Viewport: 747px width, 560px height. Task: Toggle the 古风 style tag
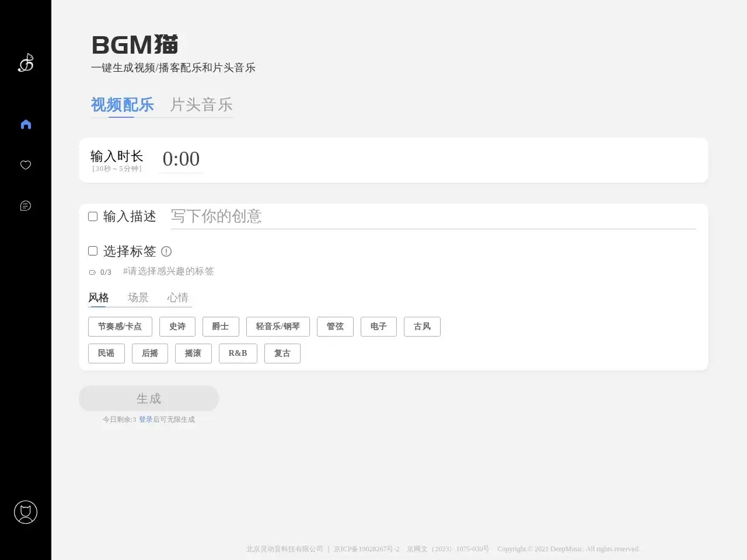point(422,327)
